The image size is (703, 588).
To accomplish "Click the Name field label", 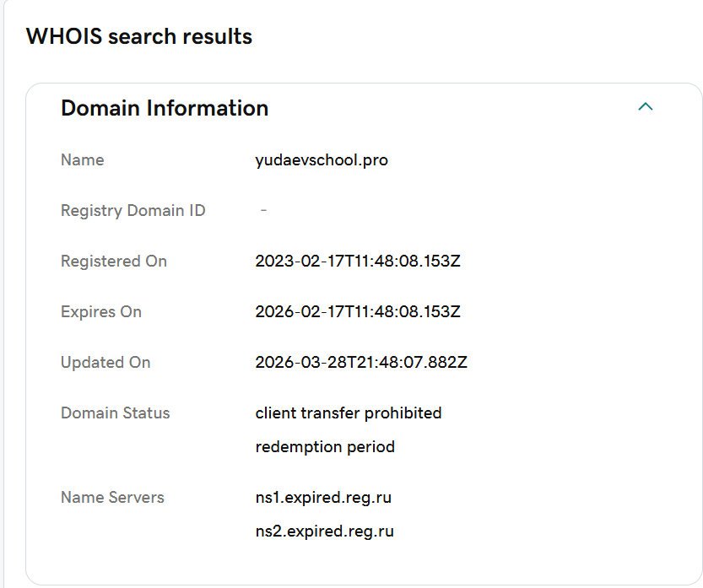I will point(83,160).
